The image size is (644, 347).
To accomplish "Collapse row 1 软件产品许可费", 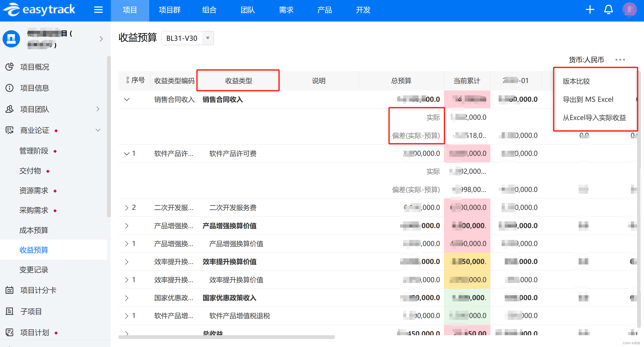I will [x=127, y=154].
